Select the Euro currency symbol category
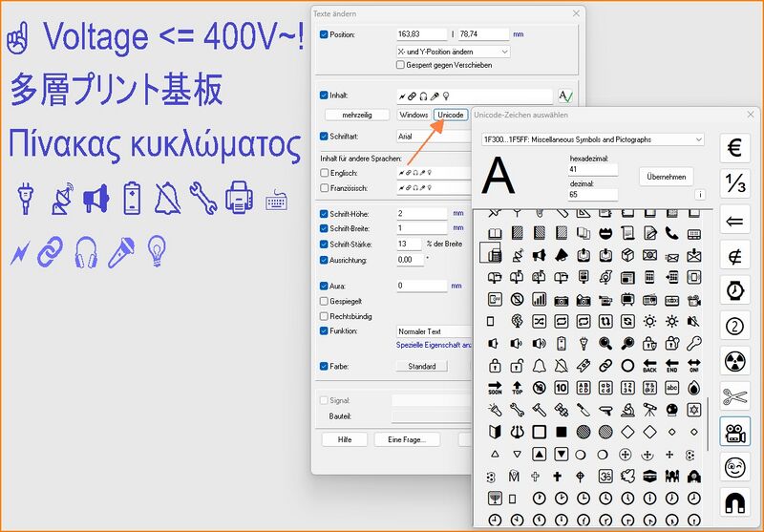Image resolution: width=764 pixels, height=532 pixels. click(734, 149)
